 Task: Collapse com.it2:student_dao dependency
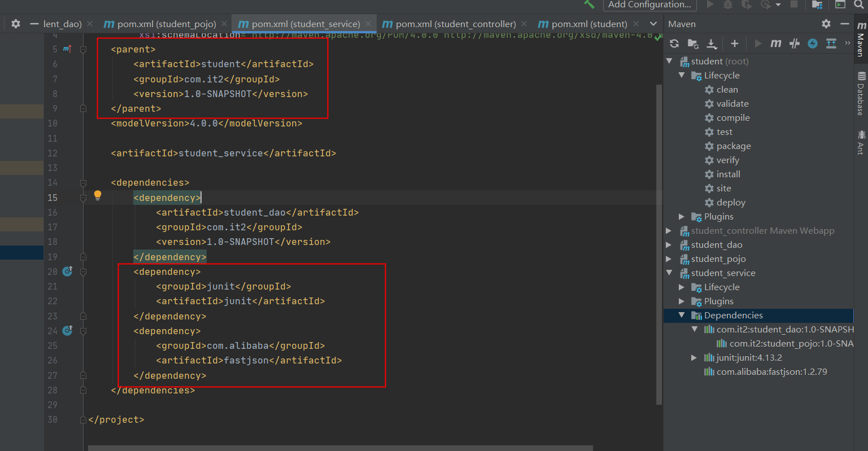[695, 330]
